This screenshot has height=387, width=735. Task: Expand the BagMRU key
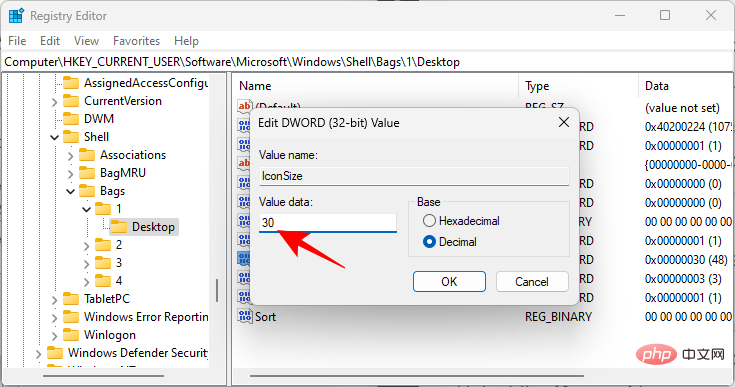(x=70, y=173)
